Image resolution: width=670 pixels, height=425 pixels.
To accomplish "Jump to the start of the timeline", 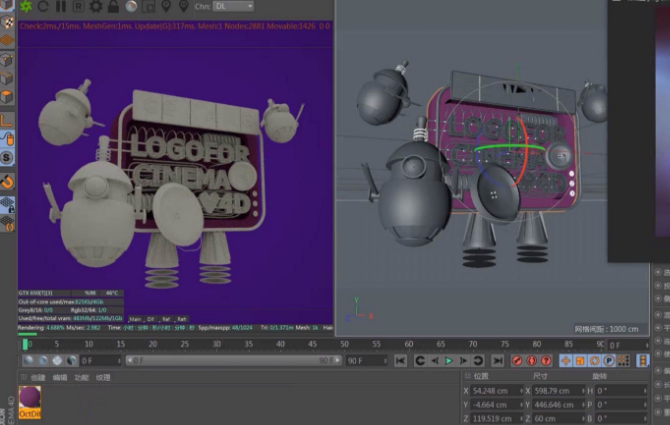I will pyautogui.click(x=400, y=360).
